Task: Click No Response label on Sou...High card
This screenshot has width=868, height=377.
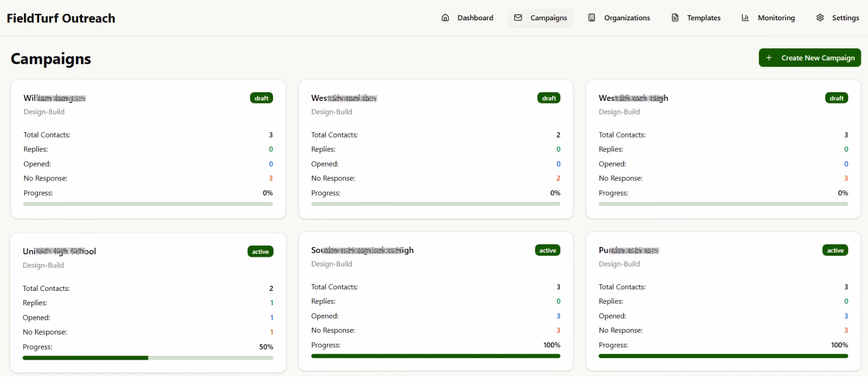Action: pos(333,330)
